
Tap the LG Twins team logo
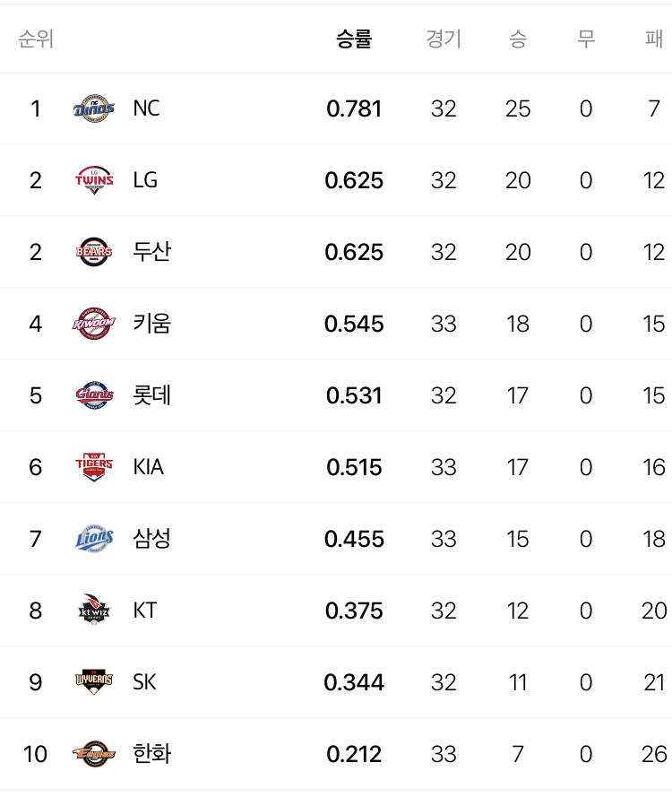pos(94,180)
